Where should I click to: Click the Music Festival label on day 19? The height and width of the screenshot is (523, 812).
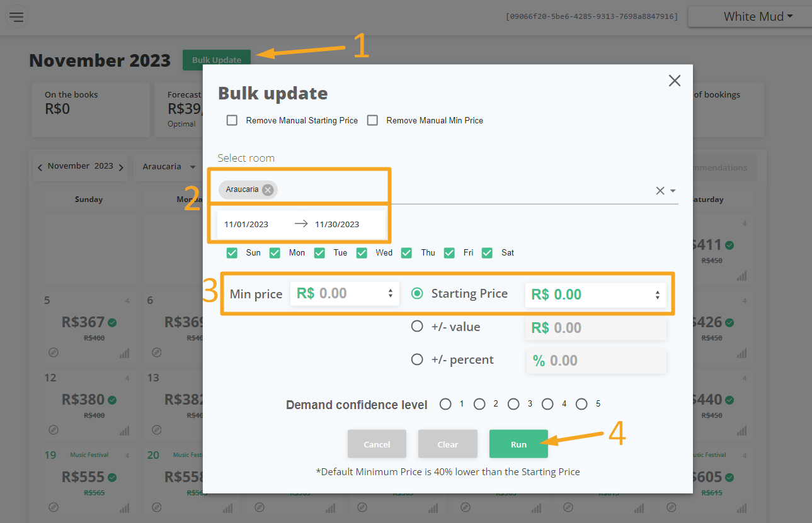[x=89, y=454]
